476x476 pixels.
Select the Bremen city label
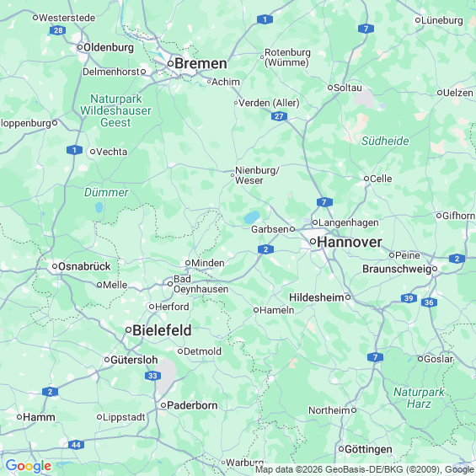[x=201, y=64]
